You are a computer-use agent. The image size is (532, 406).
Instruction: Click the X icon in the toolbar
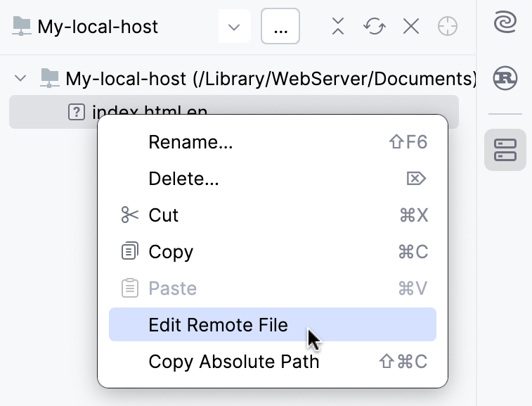411,27
